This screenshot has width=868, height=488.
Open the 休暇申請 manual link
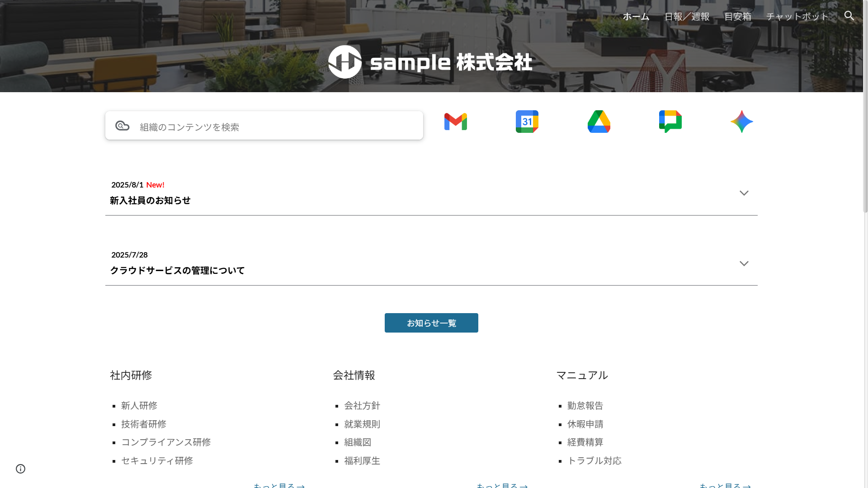pos(585,424)
